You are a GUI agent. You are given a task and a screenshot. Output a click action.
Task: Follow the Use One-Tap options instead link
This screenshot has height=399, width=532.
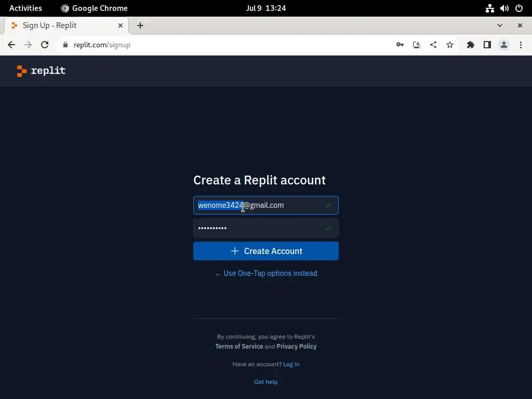[267, 273]
